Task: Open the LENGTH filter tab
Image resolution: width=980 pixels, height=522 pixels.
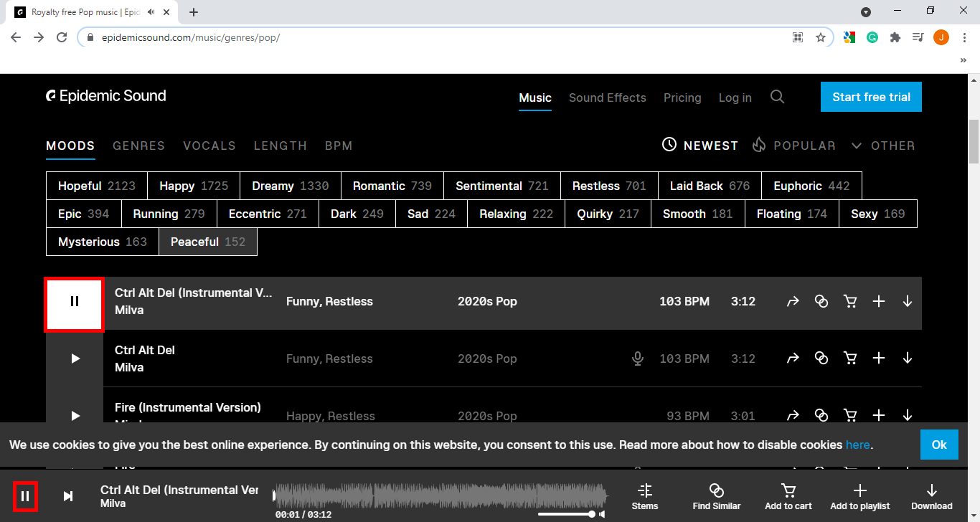Action: [x=281, y=146]
